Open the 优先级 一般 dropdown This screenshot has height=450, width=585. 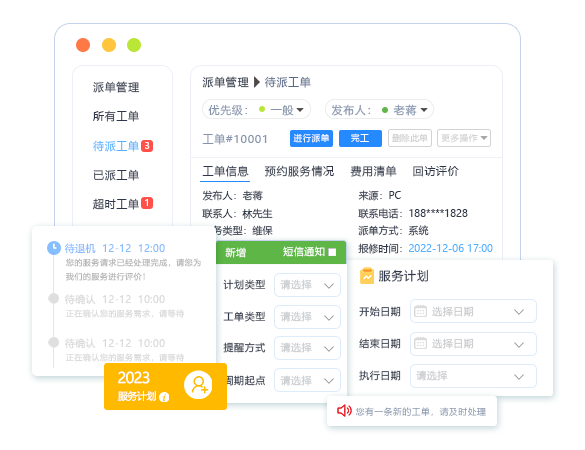(x=256, y=110)
